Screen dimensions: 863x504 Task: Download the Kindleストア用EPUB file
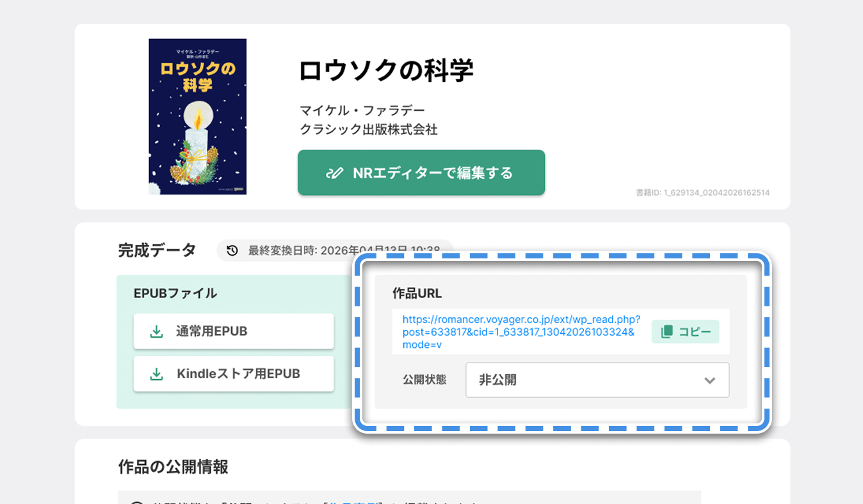(234, 374)
